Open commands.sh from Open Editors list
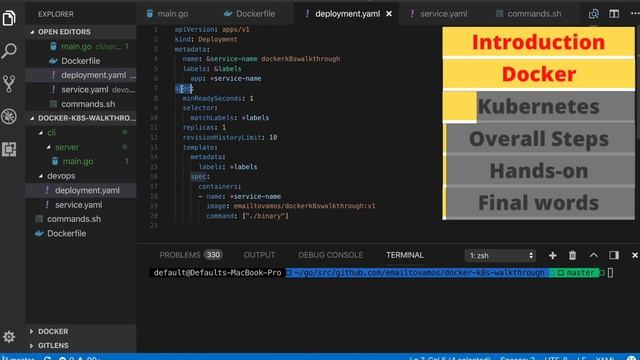 (81, 104)
